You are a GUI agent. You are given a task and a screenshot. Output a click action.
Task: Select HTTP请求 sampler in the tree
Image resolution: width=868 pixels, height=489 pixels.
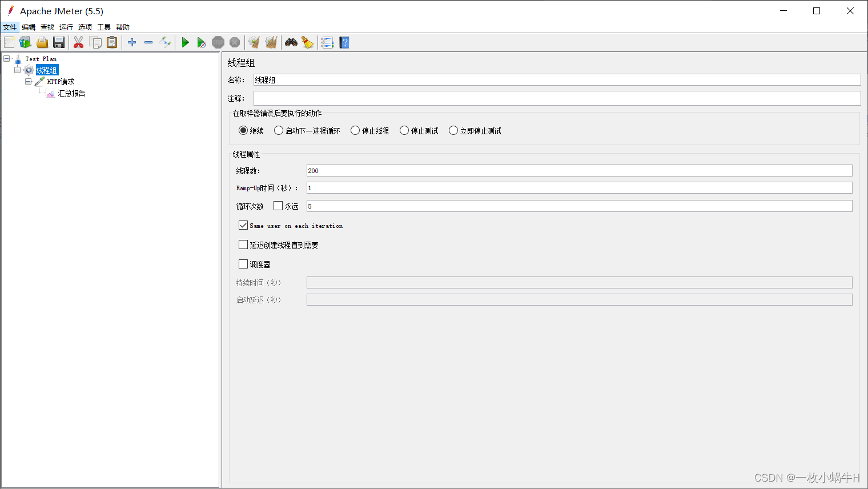point(61,82)
